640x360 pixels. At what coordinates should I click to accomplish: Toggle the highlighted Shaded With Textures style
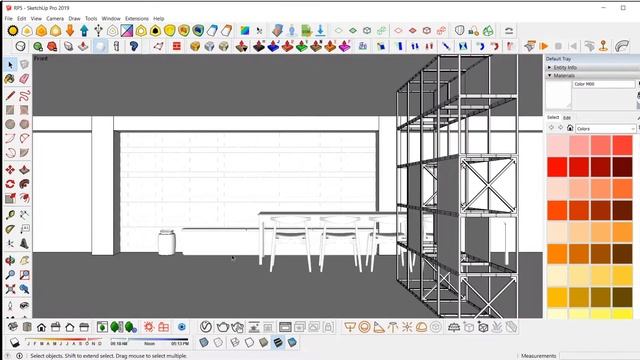tap(278, 342)
